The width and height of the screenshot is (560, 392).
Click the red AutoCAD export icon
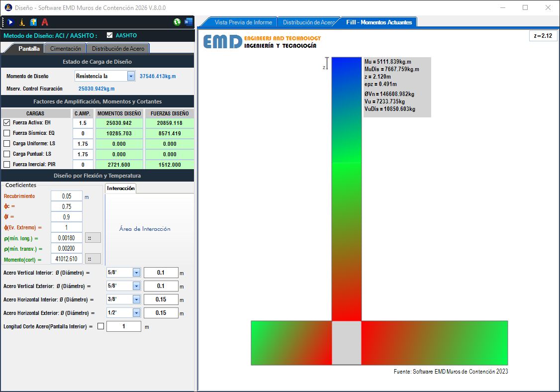[45, 22]
